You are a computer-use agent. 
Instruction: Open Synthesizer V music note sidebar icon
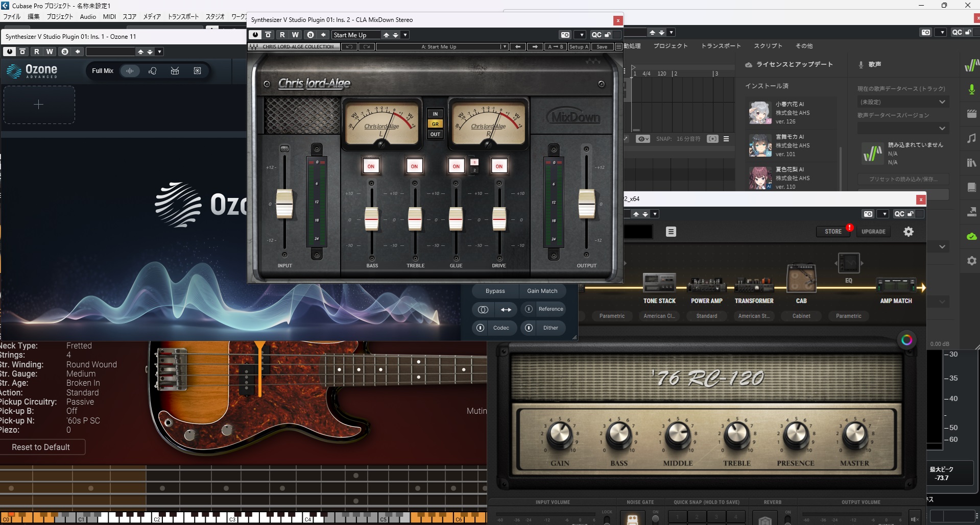point(971,138)
